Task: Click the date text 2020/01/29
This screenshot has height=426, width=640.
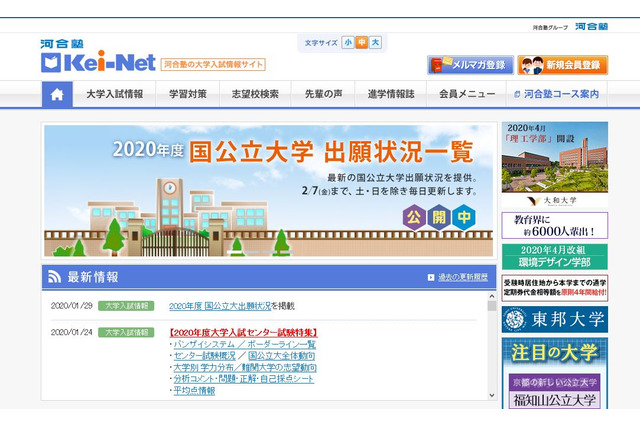Action: (72, 306)
